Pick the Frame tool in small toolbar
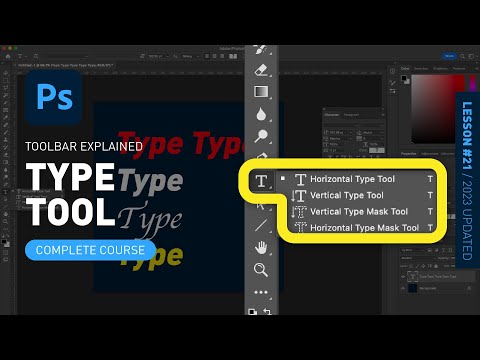Image resolution: width=480 pixels, height=360 pixels. 5,110
